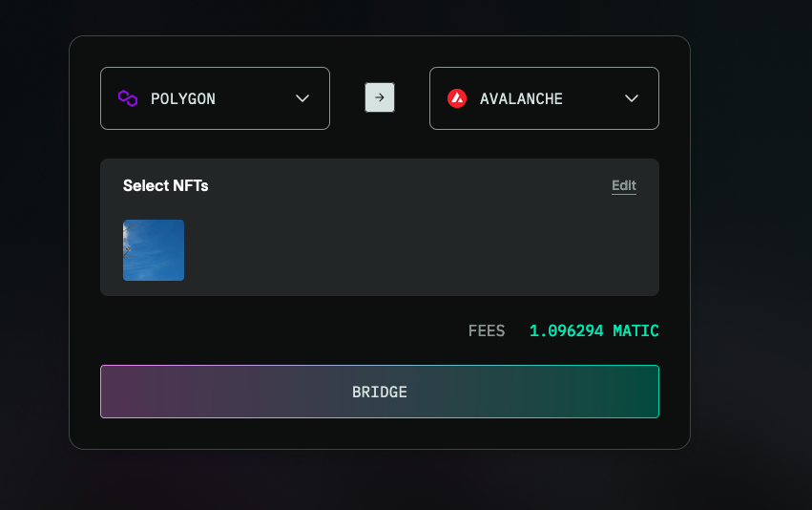Click the purple Polygon logo icon
812x510 pixels.
coord(128,98)
